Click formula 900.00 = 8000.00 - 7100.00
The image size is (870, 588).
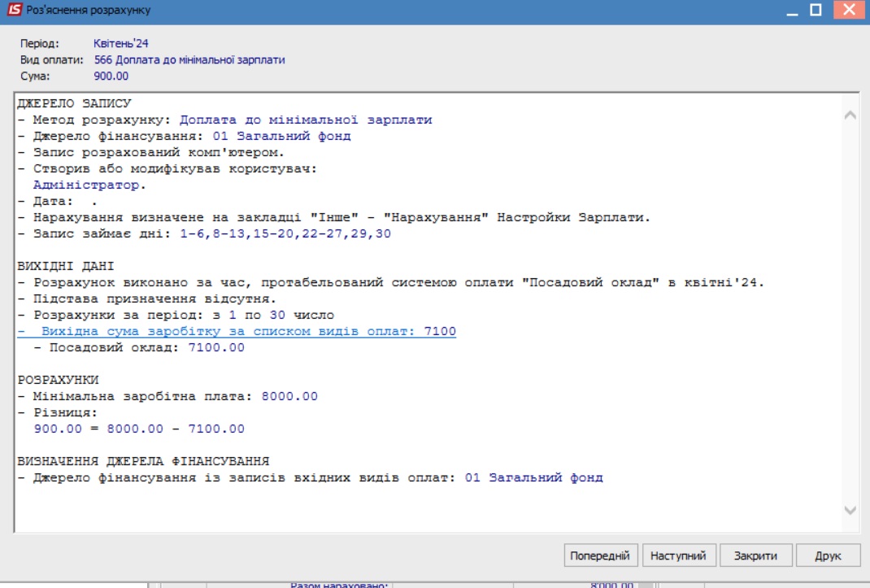[x=139, y=429]
